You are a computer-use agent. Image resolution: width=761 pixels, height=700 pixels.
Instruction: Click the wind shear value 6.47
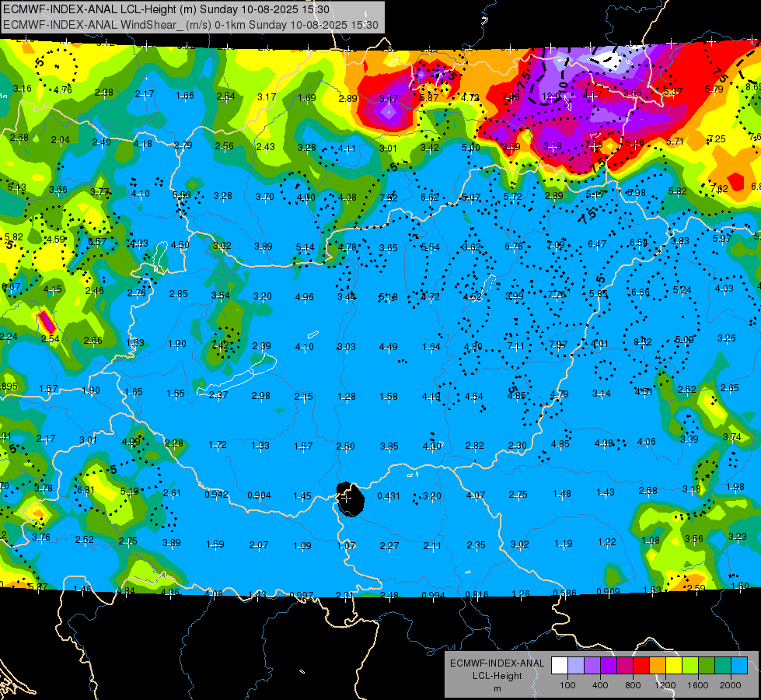click(597, 244)
